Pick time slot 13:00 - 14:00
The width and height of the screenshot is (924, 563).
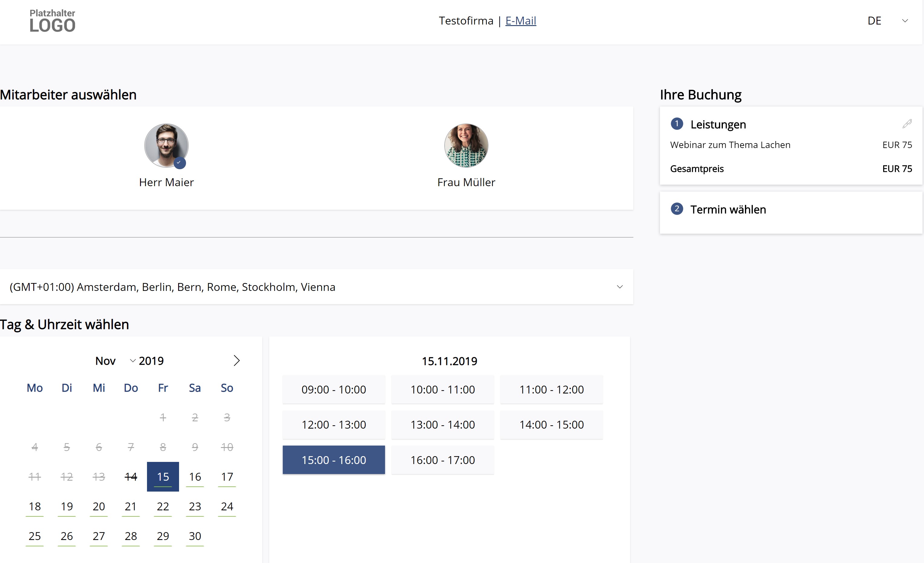point(442,425)
